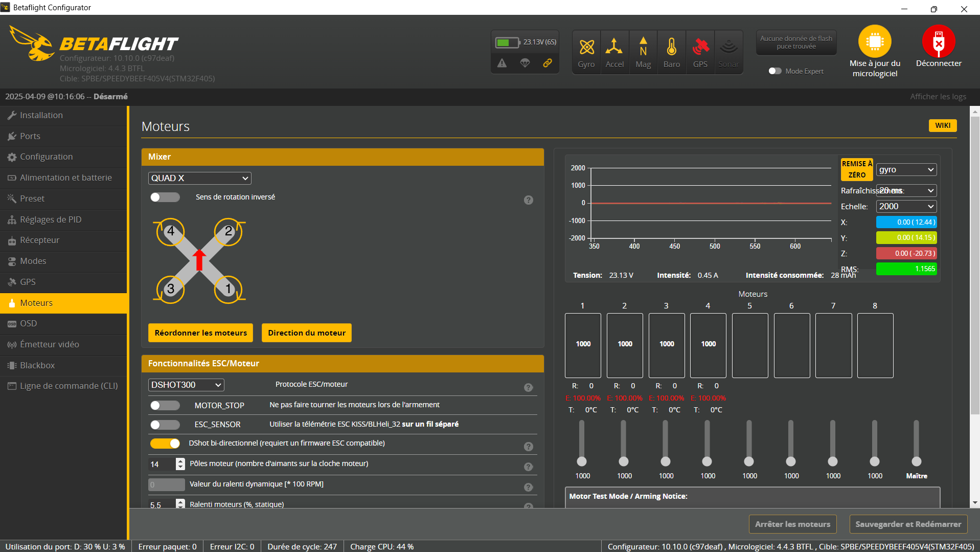Click the firmware update chip icon
Viewport: 980px width, 552px height.
point(875,41)
